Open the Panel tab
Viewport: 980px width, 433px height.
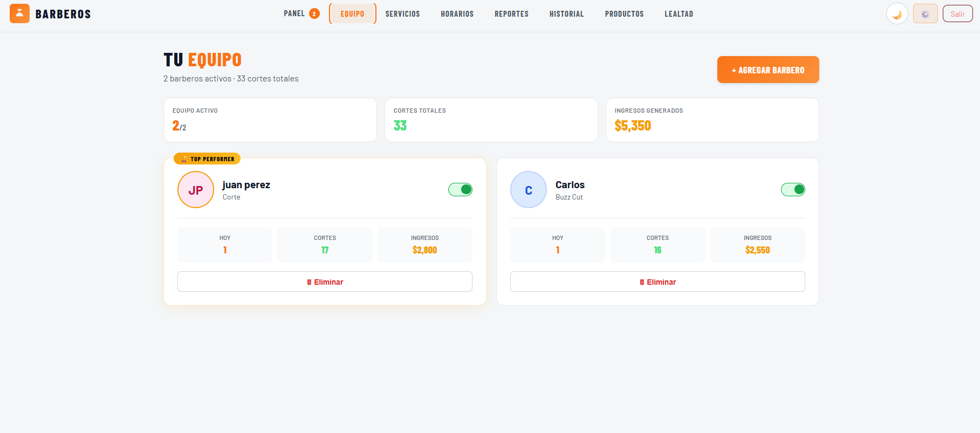[x=301, y=13]
